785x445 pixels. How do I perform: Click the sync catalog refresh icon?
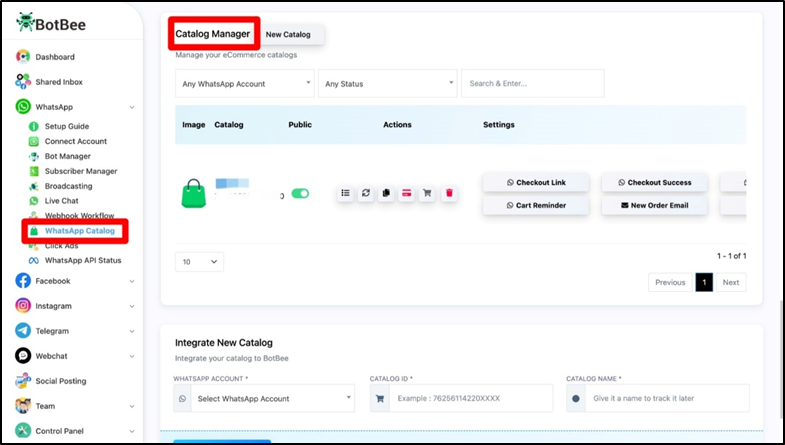coord(366,193)
